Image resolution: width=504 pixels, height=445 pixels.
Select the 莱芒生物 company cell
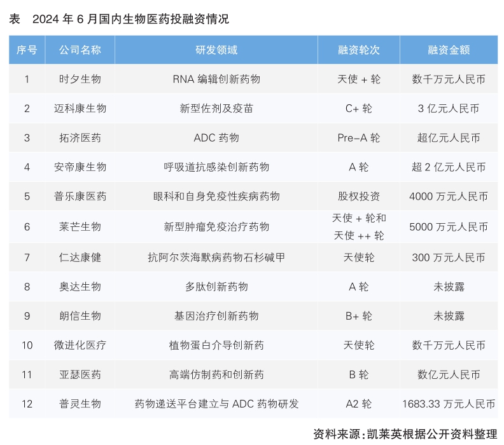tap(80, 227)
